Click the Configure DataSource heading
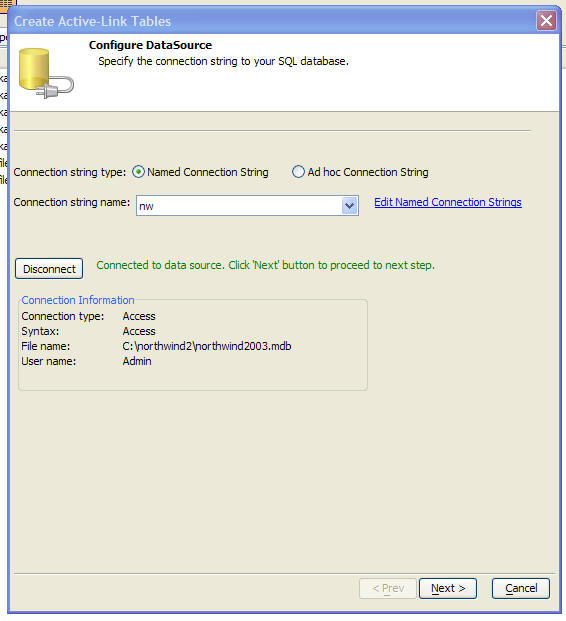566x621 pixels. click(x=150, y=45)
